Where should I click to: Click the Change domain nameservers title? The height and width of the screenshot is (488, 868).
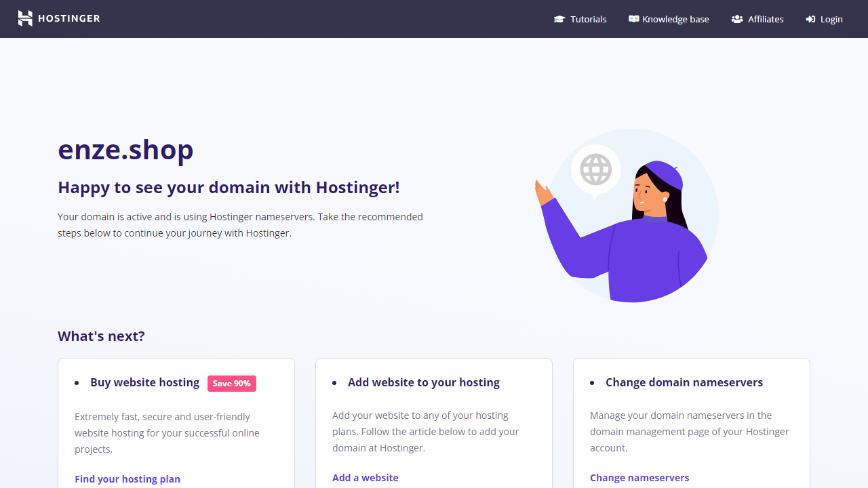point(684,382)
